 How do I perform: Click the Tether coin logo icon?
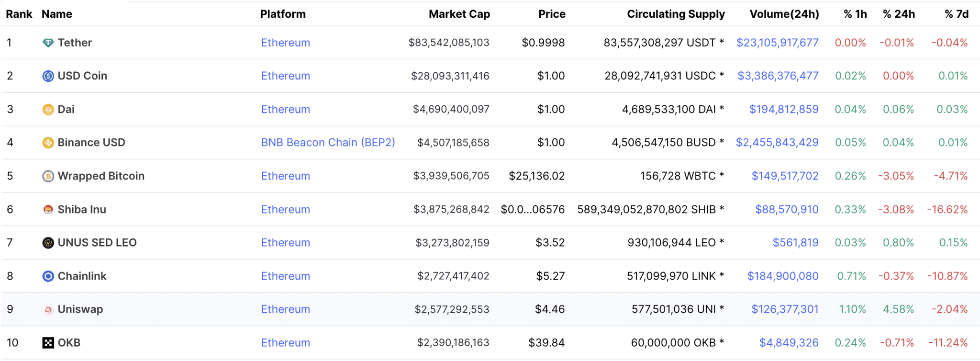[x=48, y=43]
